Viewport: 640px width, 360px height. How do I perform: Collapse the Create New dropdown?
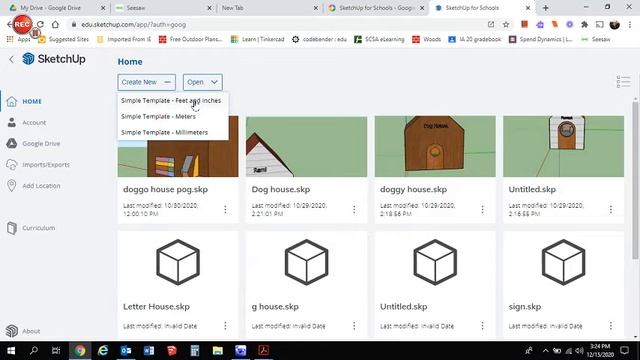pos(147,82)
